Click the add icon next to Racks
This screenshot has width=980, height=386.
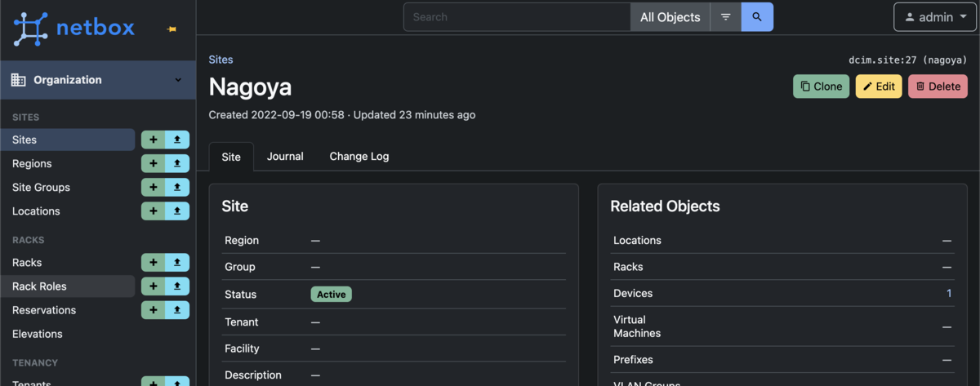click(x=154, y=263)
